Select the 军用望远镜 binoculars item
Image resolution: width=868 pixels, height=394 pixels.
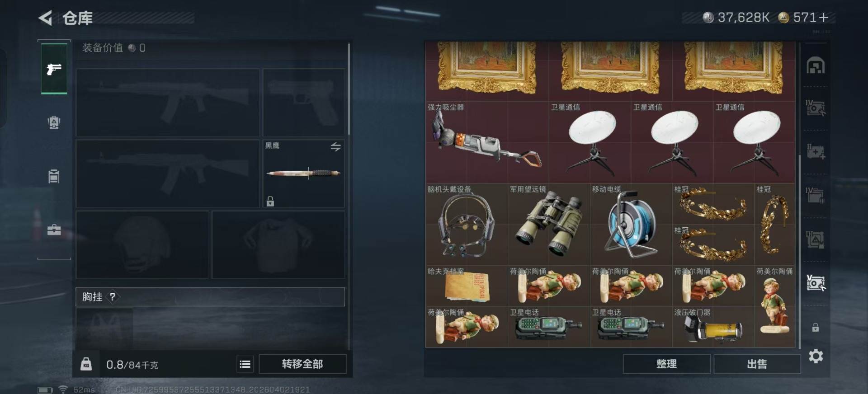click(549, 224)
